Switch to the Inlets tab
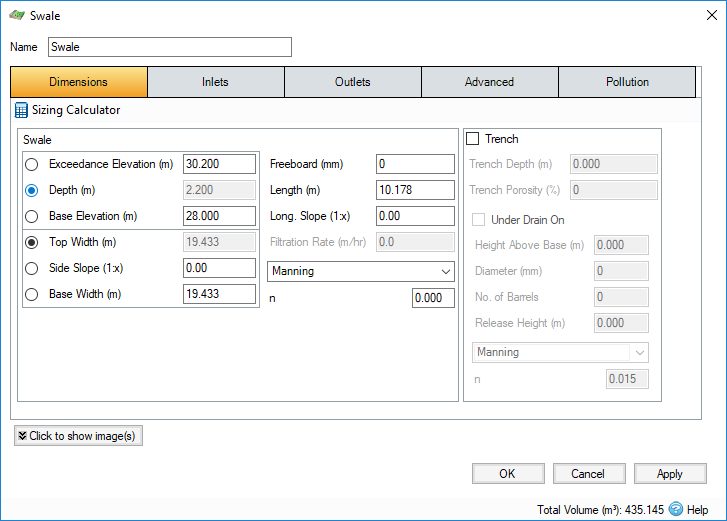Screen dimensions: 727x521 [215, 82]
